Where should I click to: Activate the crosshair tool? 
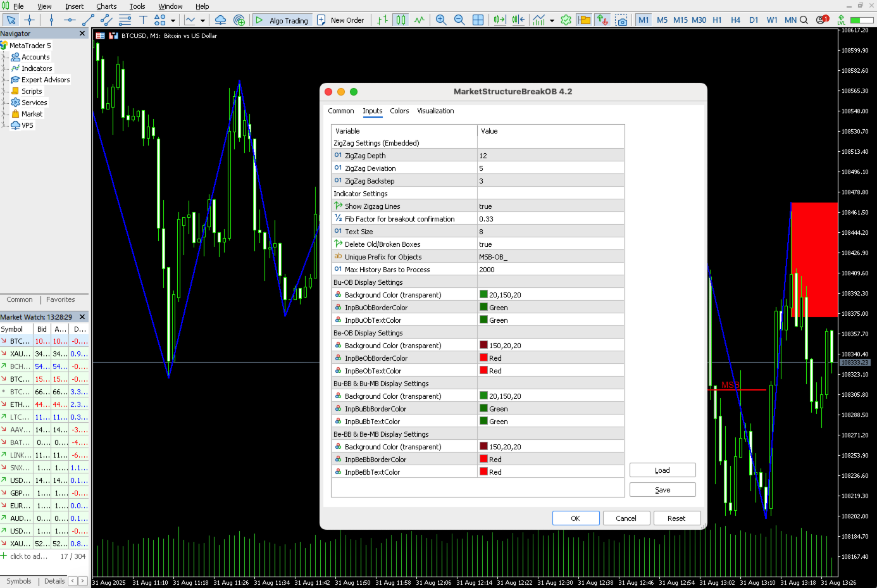[29, 20]
